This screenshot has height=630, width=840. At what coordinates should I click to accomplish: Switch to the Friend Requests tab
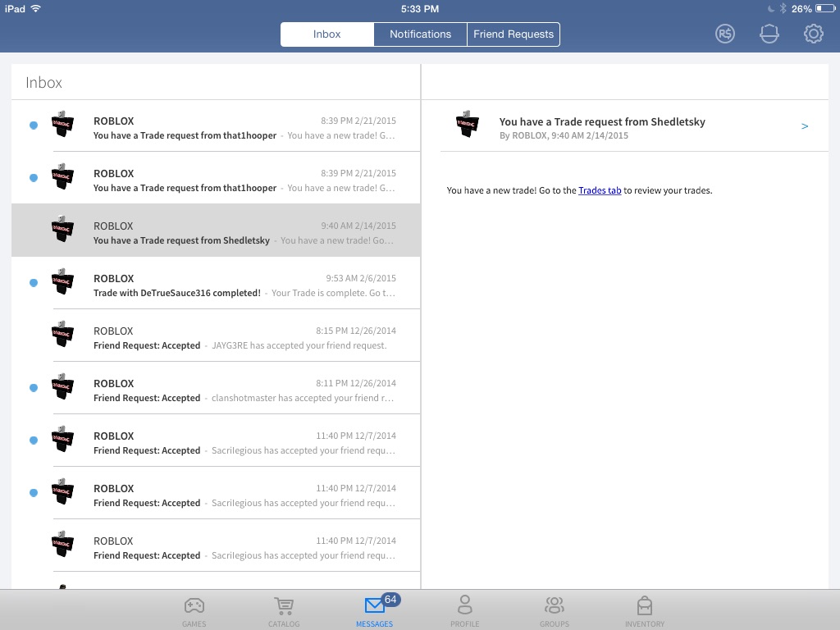(514, 34)
